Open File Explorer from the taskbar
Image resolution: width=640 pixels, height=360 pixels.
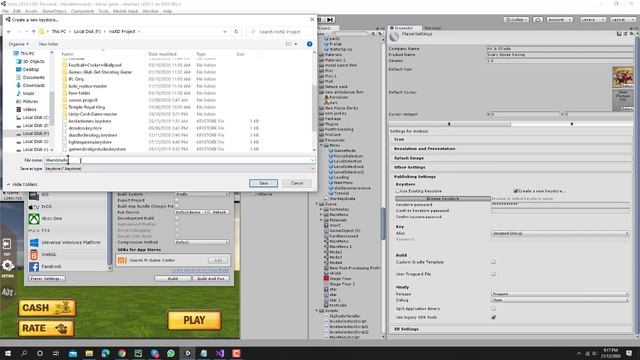(89, 353)
